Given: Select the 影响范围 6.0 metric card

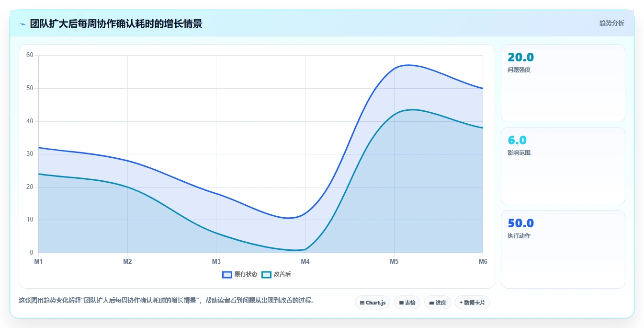Looking at the screenshot, I should point(563,166).
